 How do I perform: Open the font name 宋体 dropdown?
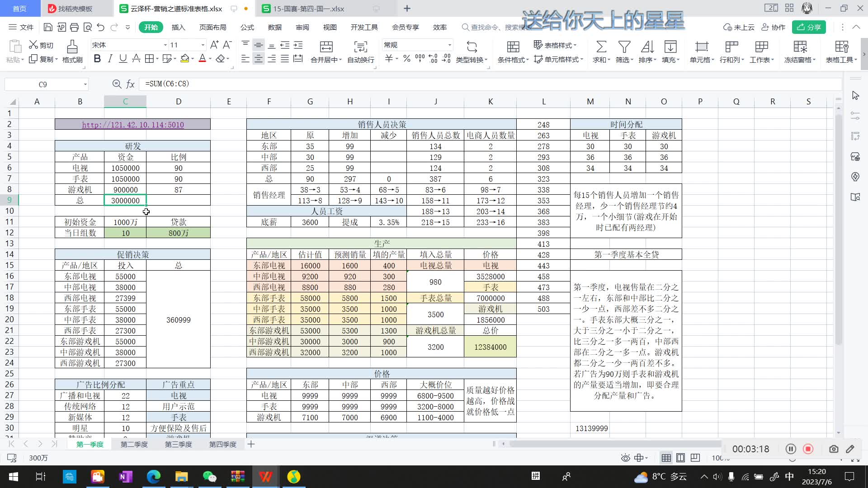(165, 45)
